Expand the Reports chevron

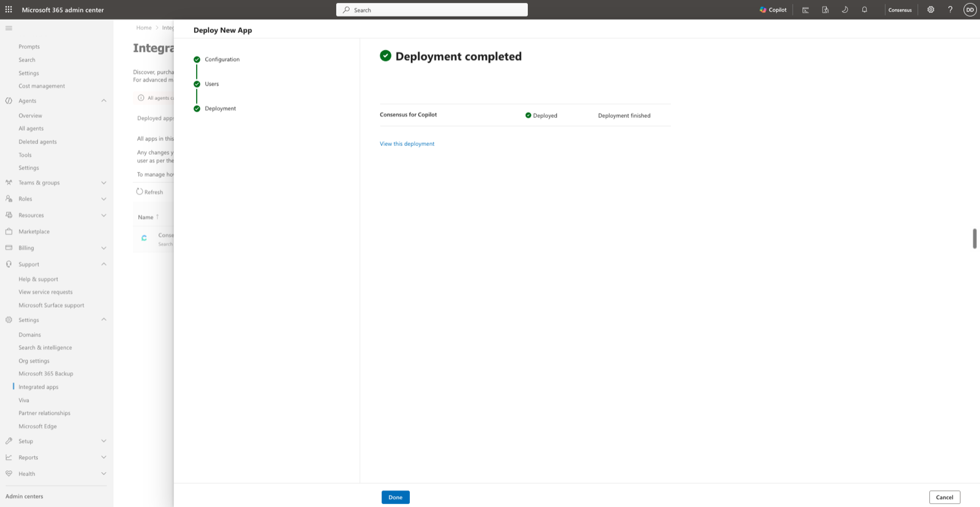coord(104,457)
